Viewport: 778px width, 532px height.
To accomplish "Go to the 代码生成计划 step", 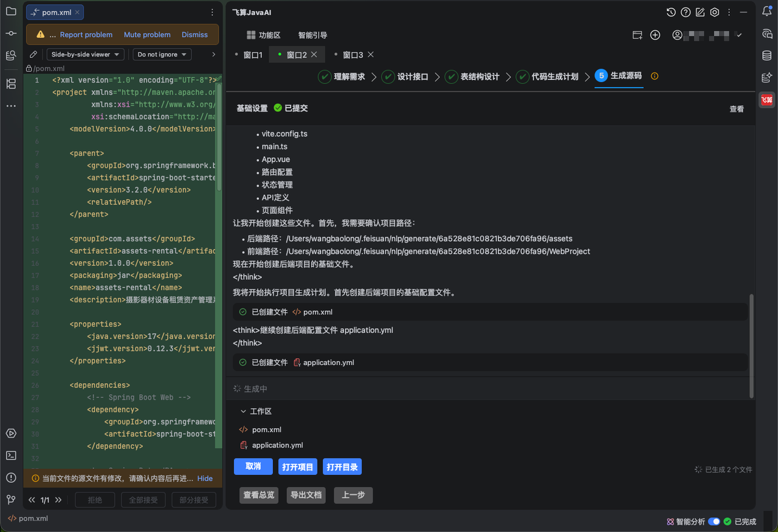I will click(x=548, y=77).
